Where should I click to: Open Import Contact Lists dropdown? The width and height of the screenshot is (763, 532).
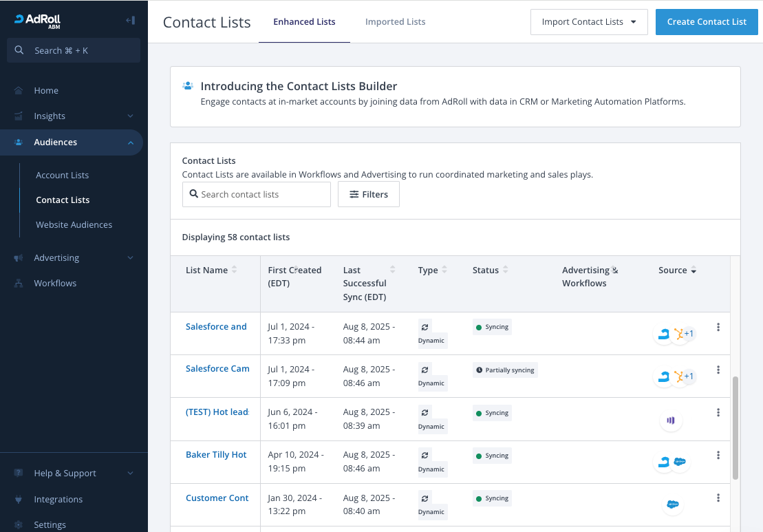click(x=589, y=22)
